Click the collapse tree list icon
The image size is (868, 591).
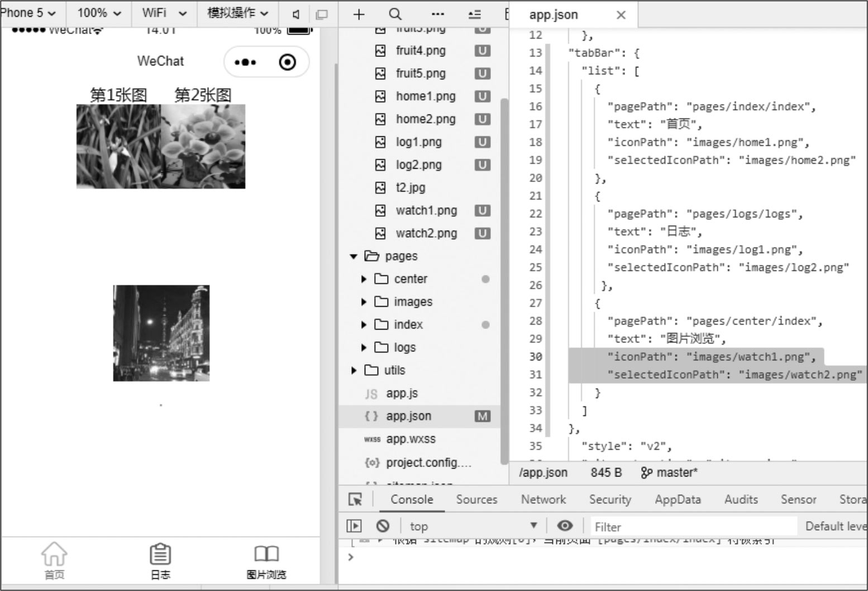click(475, 15)
